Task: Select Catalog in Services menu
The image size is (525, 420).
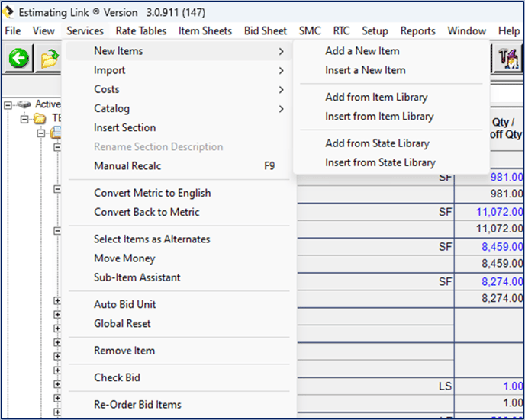Action: point(179,108)
